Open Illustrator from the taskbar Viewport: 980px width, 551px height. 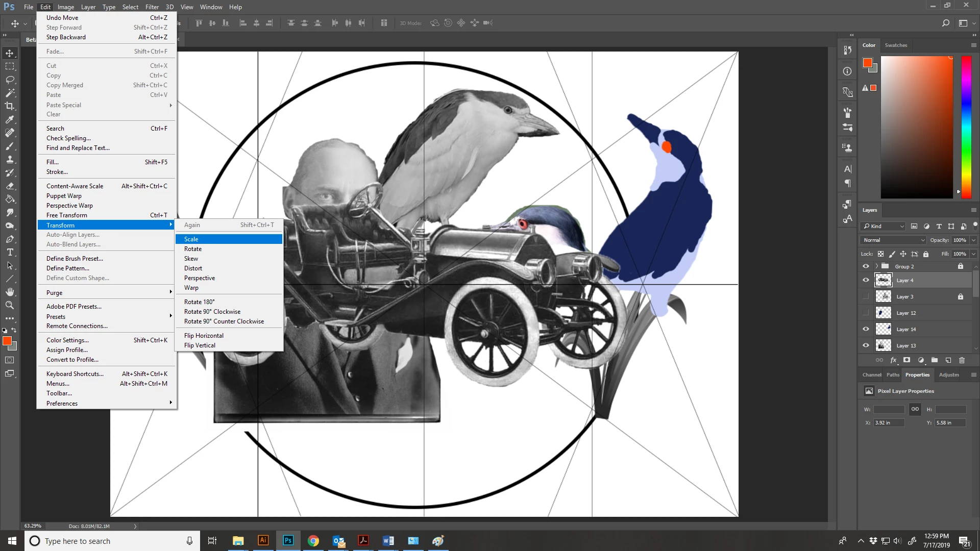click(263, 540)
